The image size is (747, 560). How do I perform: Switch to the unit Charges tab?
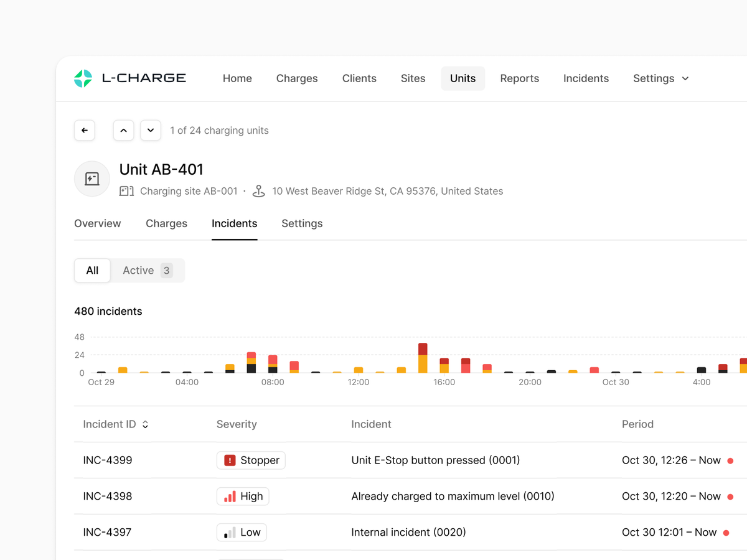coord(166,223)
